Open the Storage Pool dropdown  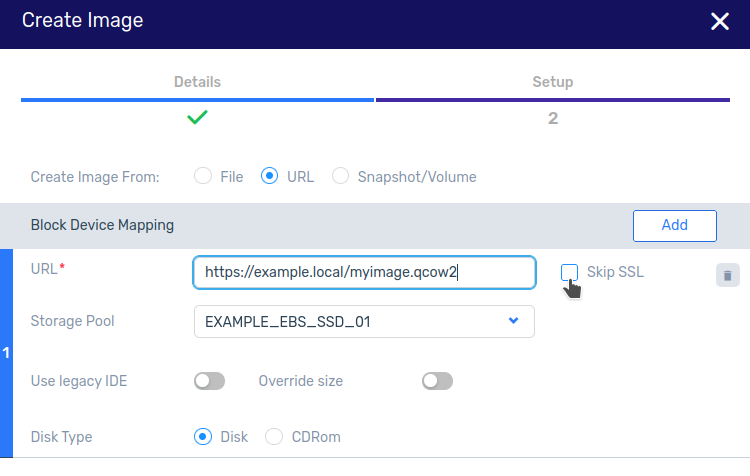(364, 321)
